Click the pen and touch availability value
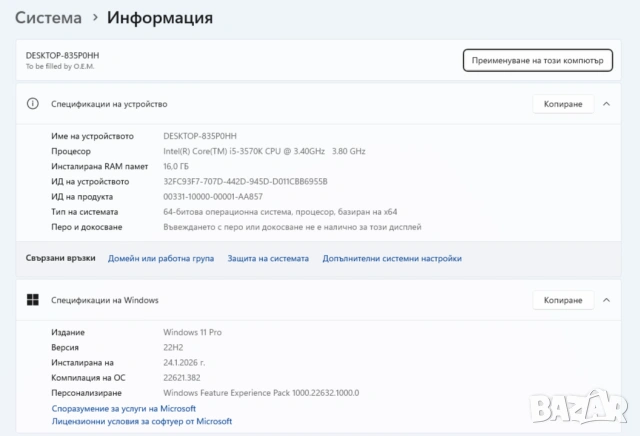Viewport: 640px width, 436px height. [292, 227]
